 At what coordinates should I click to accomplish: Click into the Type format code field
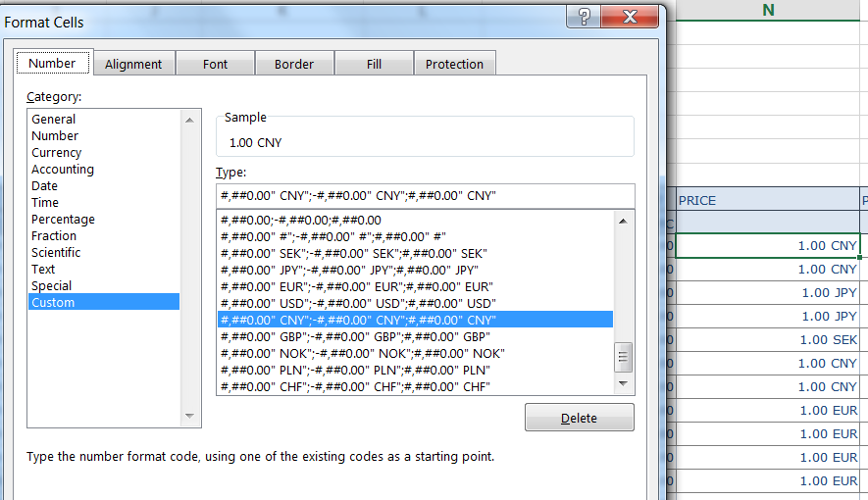[425, 196]
